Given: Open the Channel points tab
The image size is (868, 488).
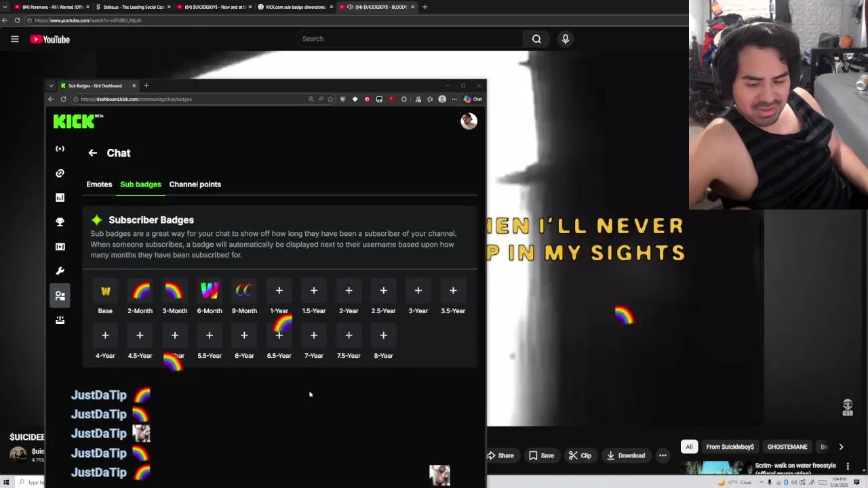Looking at the screenshot, I should (195, 184).
